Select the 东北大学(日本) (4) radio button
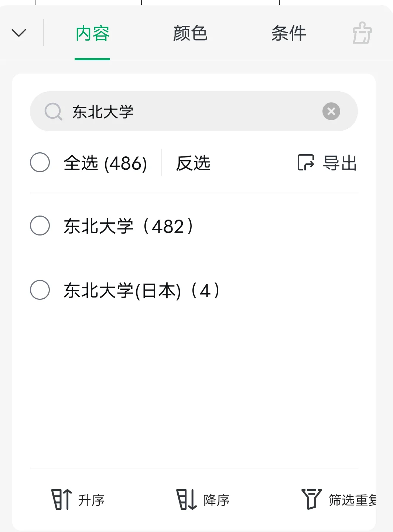 (40, 290)
